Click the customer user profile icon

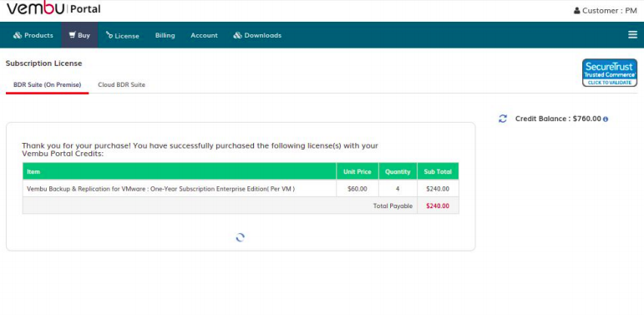point(576,11)
